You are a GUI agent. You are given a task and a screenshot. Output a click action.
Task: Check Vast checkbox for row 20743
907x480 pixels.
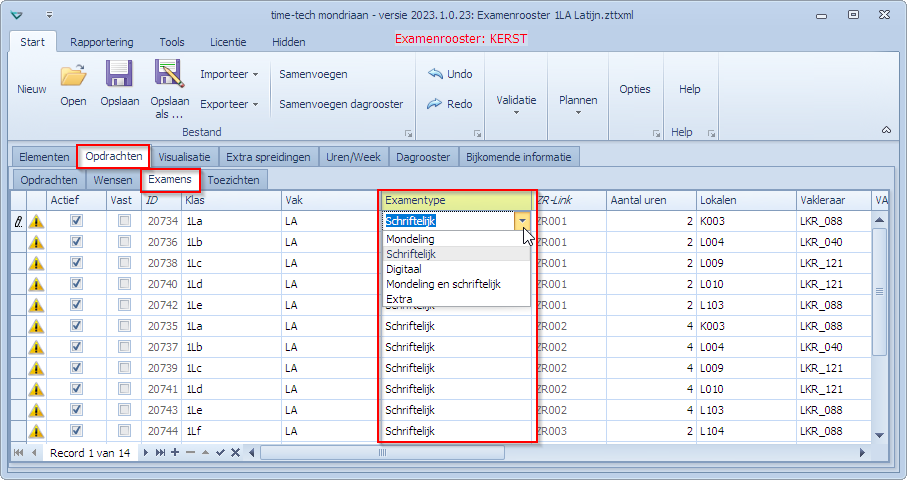(124, 410)
